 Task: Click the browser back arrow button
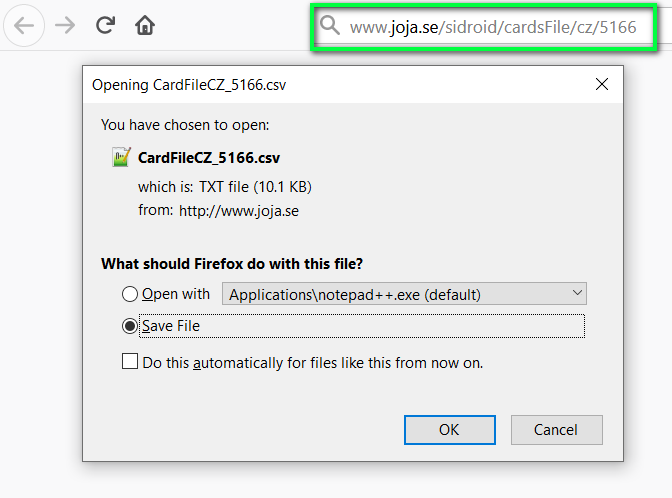coord(24,26)
